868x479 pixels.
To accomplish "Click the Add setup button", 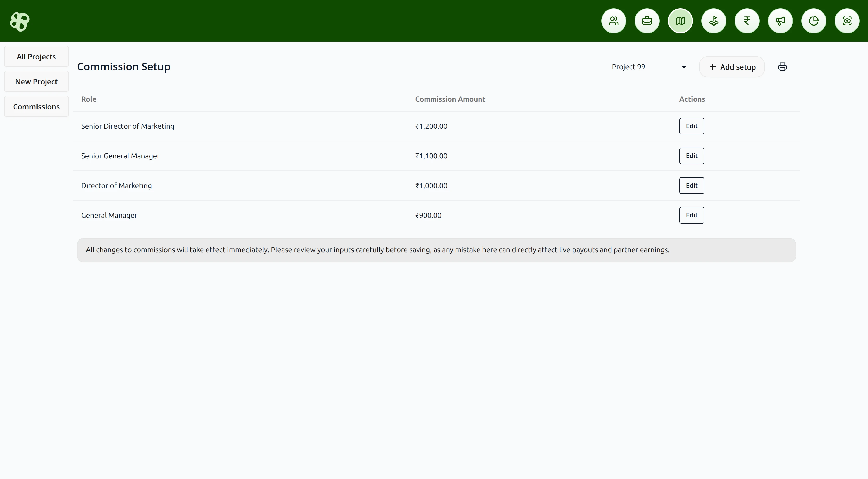I will [732, 67].
